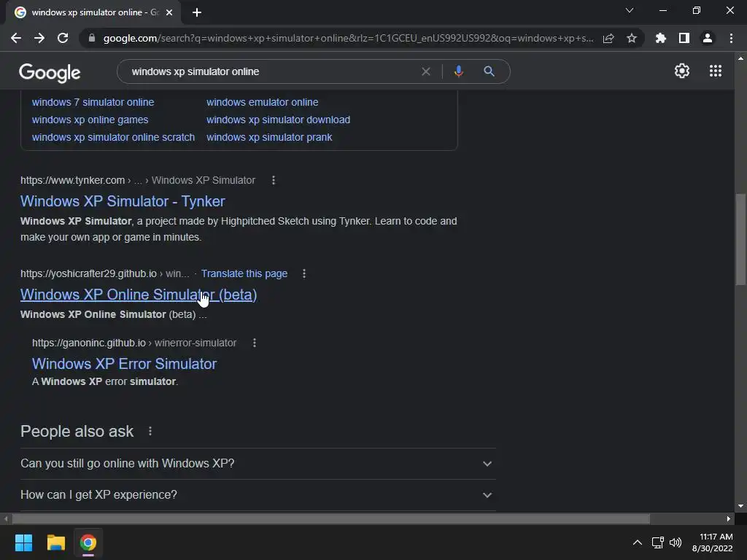Switch to Chrome in taskbar
The image size is (747, 560).
(88, 542)
